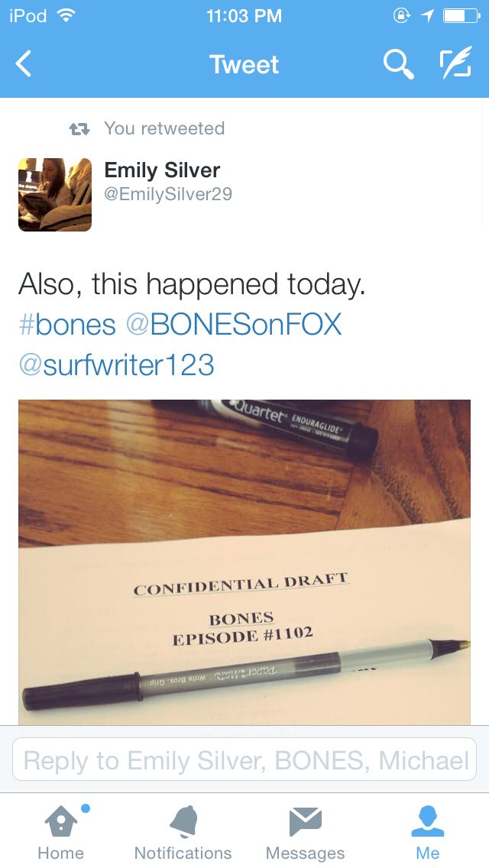
Task: Tap the @EmilySilver29 handle
Action: point(168,194)
